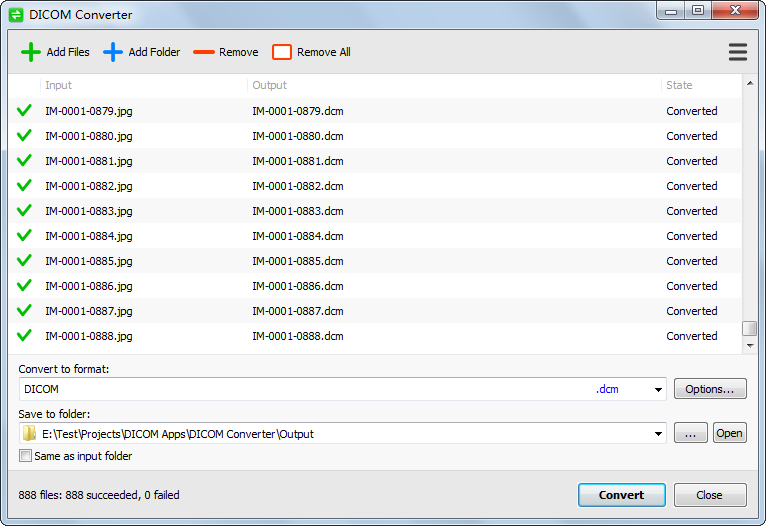766x526 pixels.
Task: Click the folder icon in Save to folder field
Action: coord(30,434)
